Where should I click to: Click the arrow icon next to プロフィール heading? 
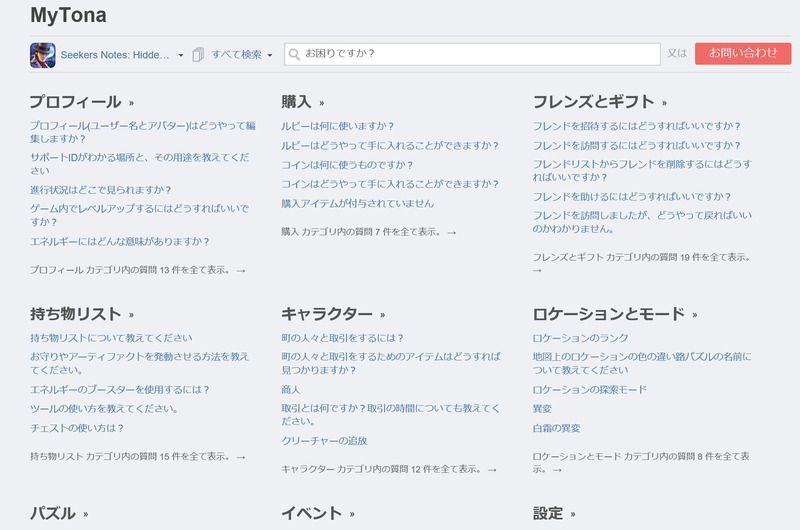coord(132,103)
